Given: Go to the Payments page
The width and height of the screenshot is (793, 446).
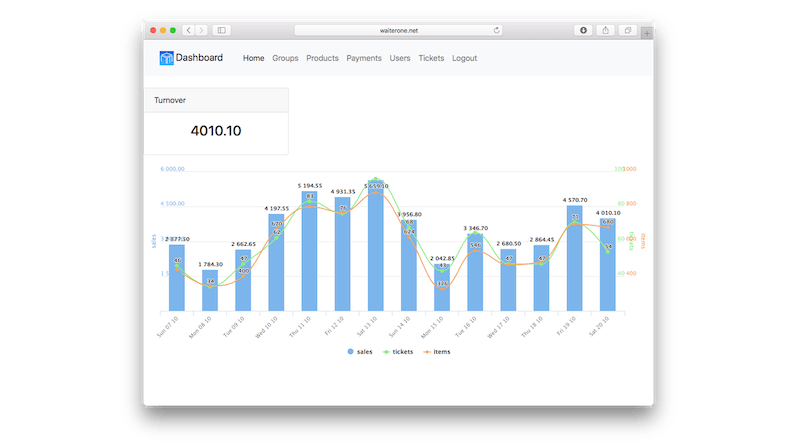Looking at the screenshot, I should coord(364,58).
